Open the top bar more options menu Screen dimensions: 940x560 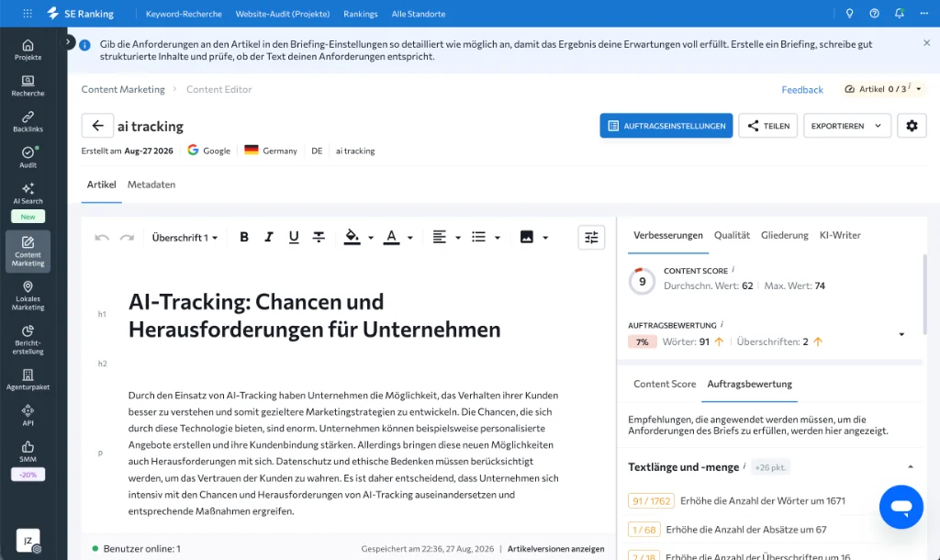(923, 13)
